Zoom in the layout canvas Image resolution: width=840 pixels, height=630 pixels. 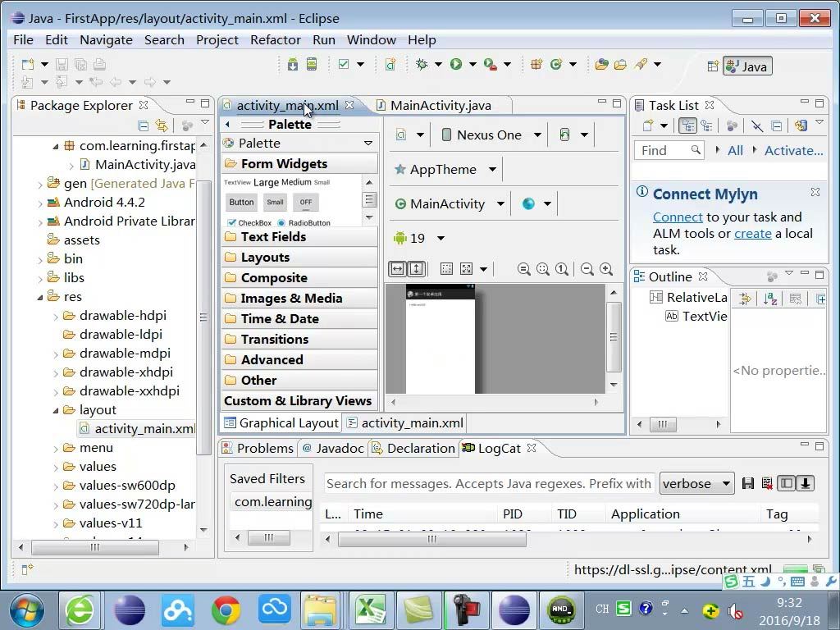click(x=606, y=269)
